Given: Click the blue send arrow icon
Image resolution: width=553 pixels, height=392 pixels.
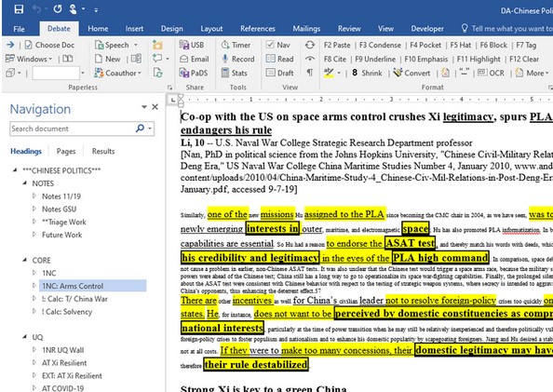Looking at the screenshot, I should tap(10, 45).
